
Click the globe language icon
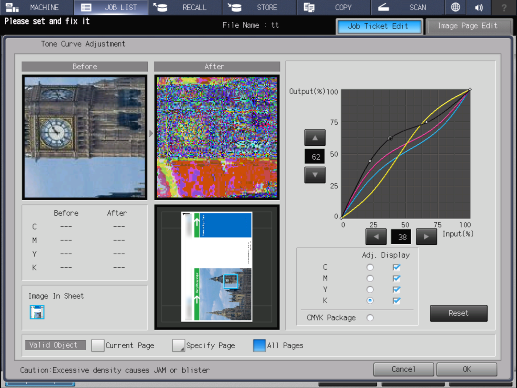click(455, 7)
